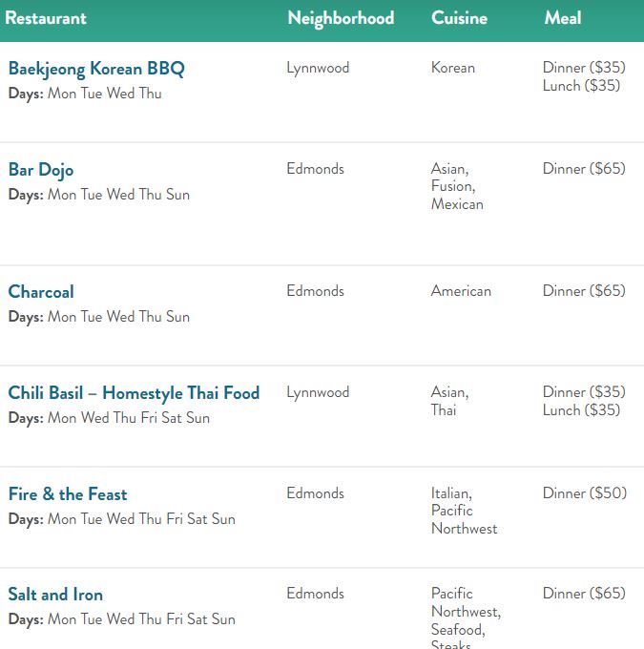The height and width of the screenshot is (649, 644).
Task: Sort by the Restaurant column header
Action: [46, 18]
